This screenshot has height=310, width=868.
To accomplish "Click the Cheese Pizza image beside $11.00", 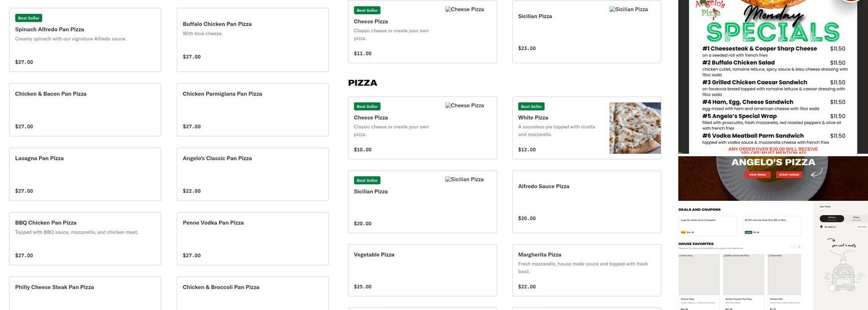I will (464, 10).
